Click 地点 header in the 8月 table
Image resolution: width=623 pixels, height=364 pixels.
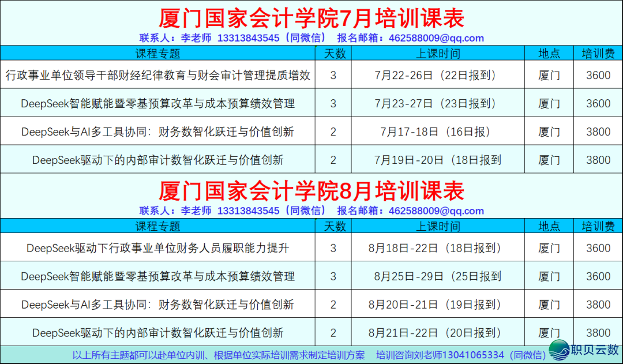pos(549,226)
